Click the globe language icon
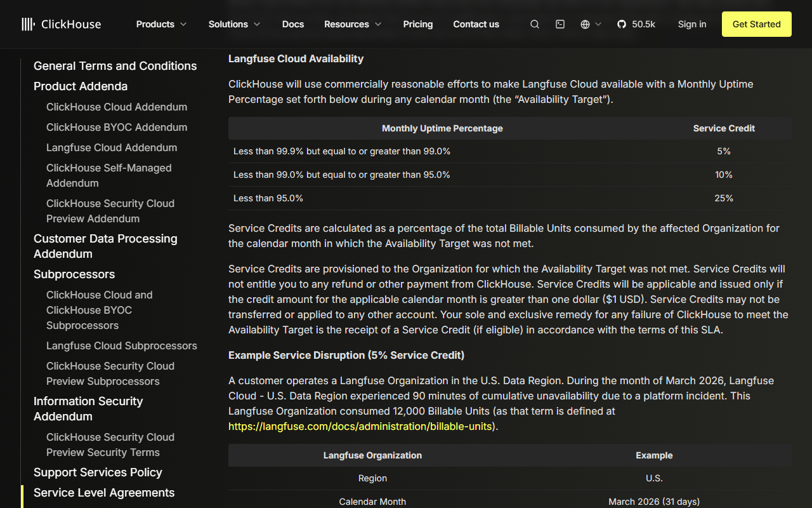Viewport: 812px width, 508px height. coord(585,24)
